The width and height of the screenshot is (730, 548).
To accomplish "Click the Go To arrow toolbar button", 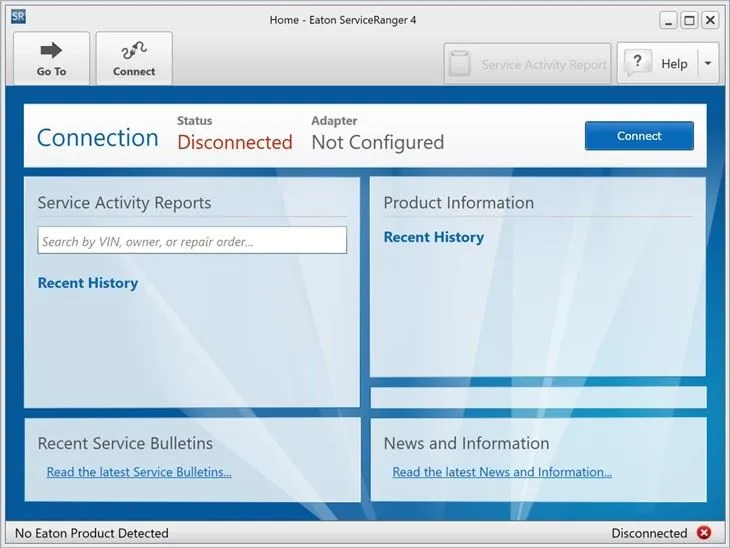I will click(51, 58).
